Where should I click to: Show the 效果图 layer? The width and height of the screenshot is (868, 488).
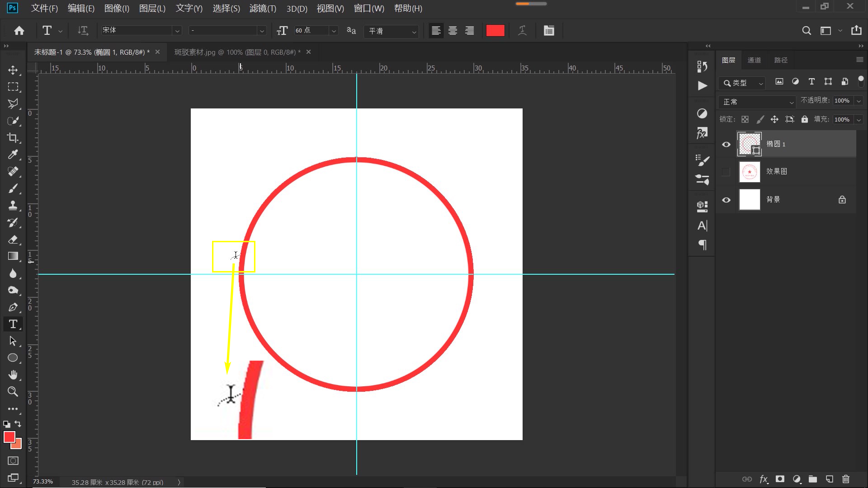coord(726,172)
